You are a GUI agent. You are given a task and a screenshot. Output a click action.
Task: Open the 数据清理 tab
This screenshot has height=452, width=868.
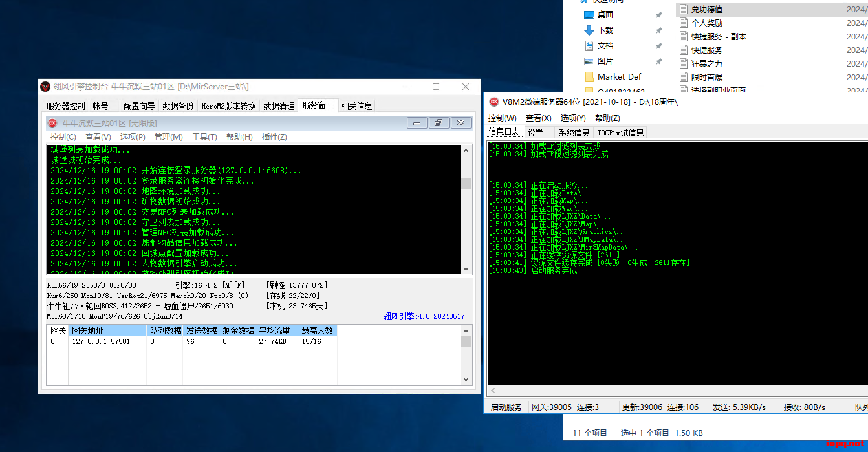(279, 106)
